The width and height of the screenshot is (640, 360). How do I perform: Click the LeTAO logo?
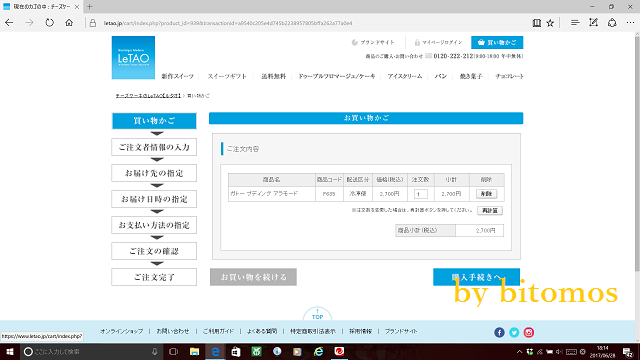133,58
